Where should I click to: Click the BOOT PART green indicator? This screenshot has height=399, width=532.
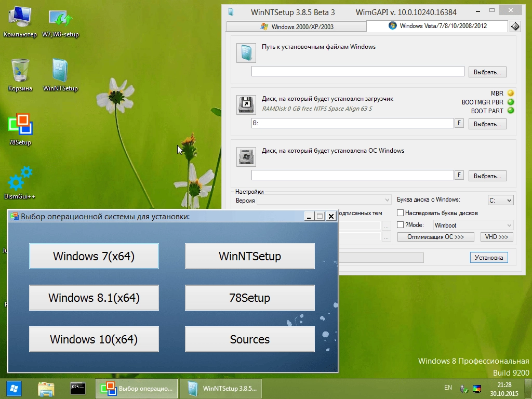point(511,111)
